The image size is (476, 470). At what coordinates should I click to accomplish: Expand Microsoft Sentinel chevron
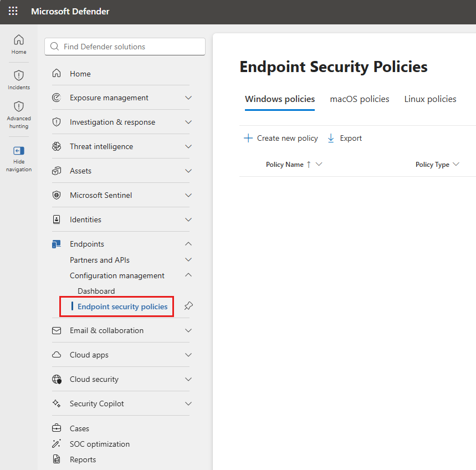pos(188,195)
